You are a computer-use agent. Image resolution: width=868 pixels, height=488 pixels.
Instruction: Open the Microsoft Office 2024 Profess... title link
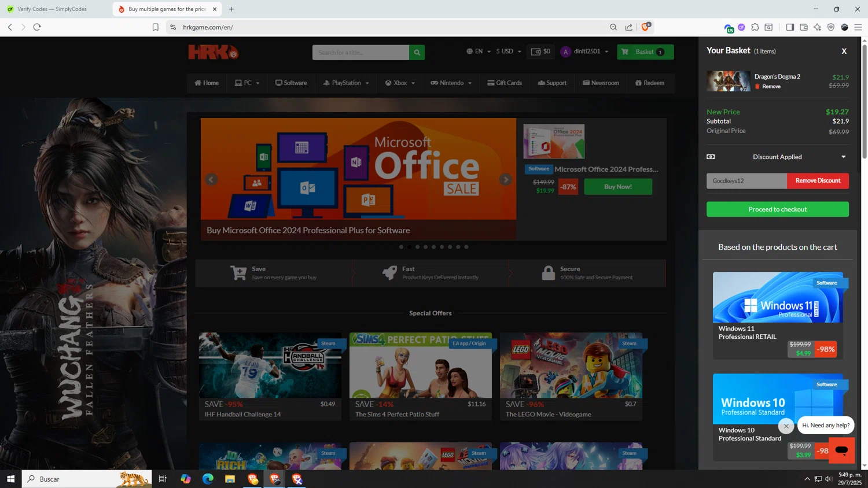(606, 169)
